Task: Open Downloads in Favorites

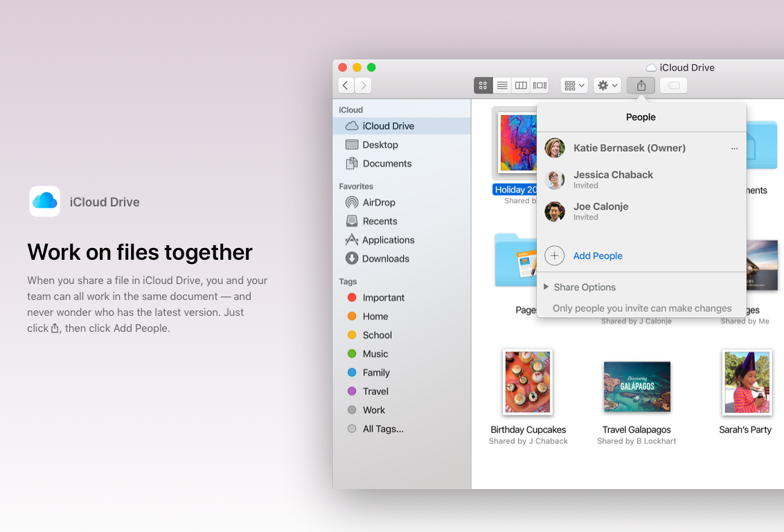Action: tap(402, 258)
